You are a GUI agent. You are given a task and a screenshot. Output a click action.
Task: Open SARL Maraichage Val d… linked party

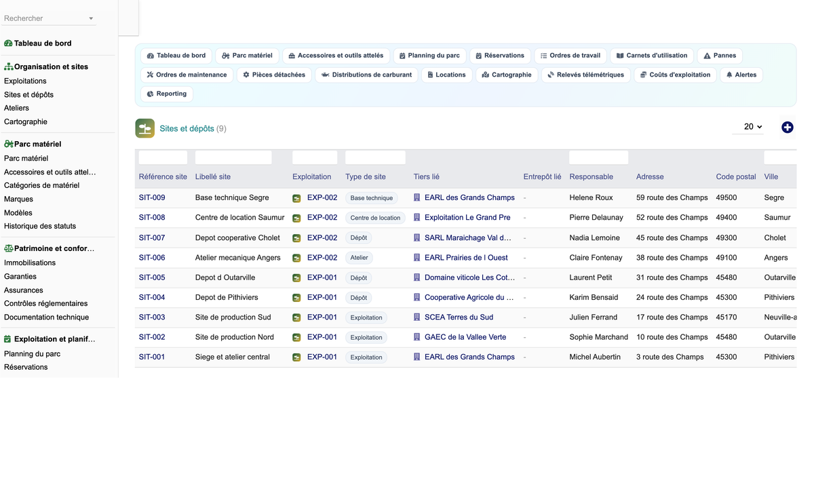tap(468, 238)
